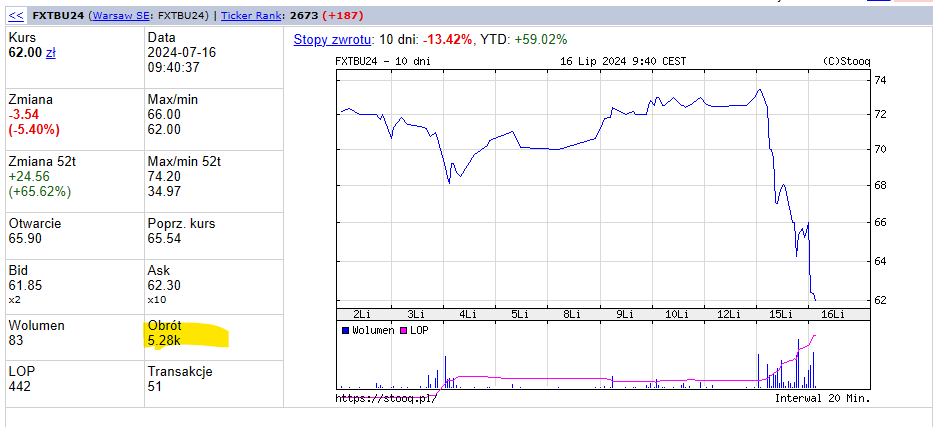Go back using the << link
The width and height of the screenshot is (937, 427).
click(16, 16)
